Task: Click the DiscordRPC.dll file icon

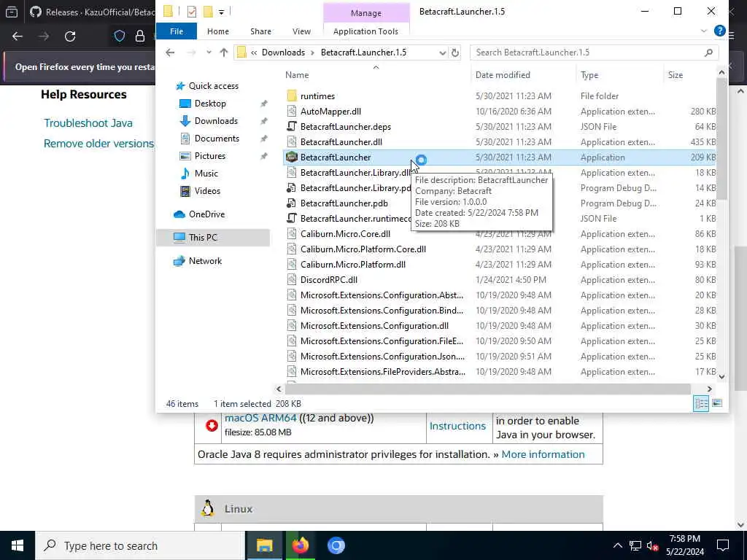Action: 292,279
